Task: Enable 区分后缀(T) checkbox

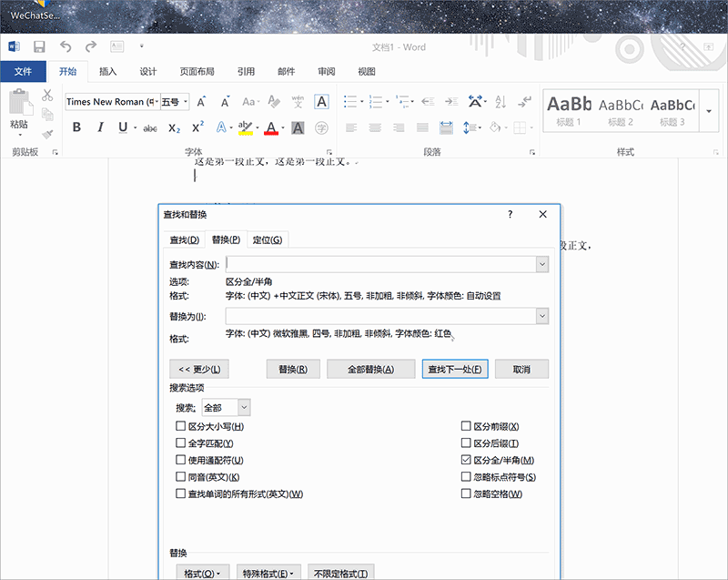Action: [466, 443]
